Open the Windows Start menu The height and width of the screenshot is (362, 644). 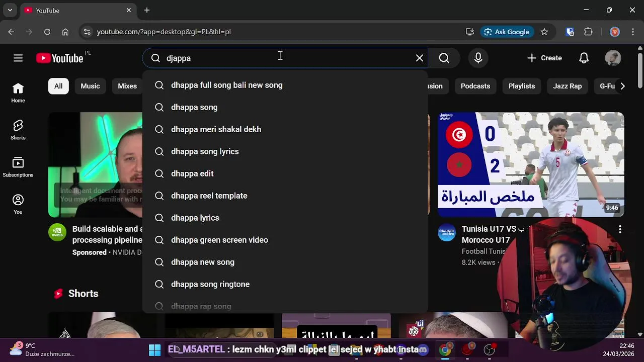pyautogui.click(x=154, y=349)
